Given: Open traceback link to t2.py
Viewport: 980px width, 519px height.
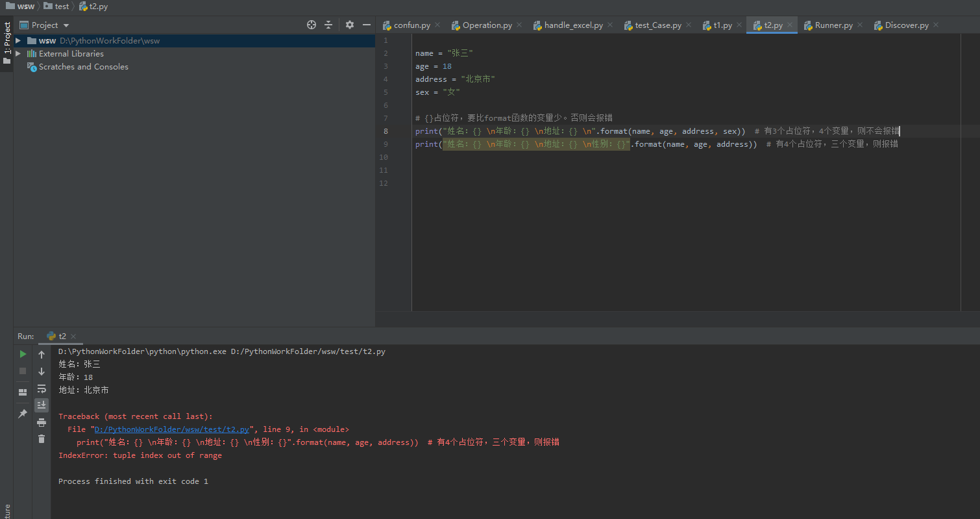Looking at the screenshot, I should pyautogui.click(x=172, y=429).
